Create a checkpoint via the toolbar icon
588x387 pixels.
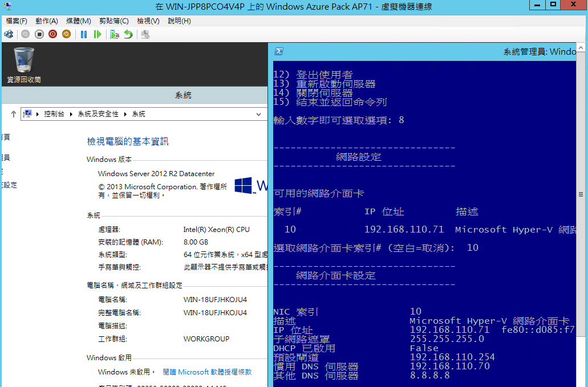(115, 34)
